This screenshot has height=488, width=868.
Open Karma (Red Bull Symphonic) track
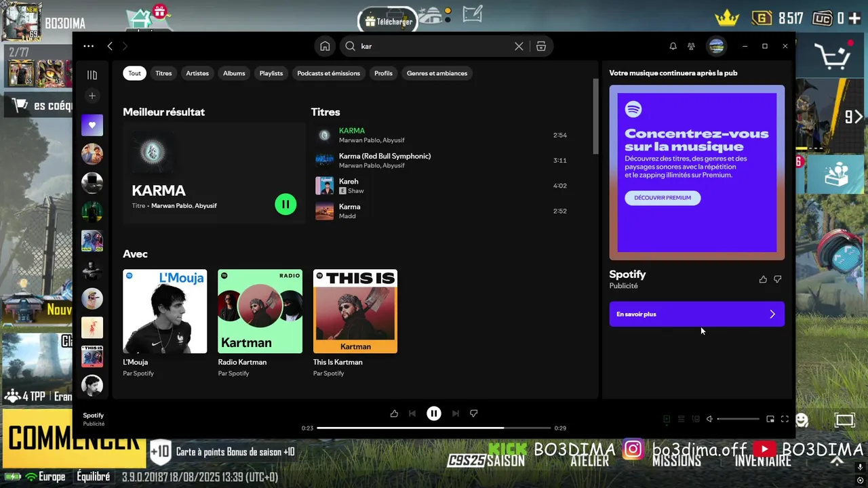(442, 161)
